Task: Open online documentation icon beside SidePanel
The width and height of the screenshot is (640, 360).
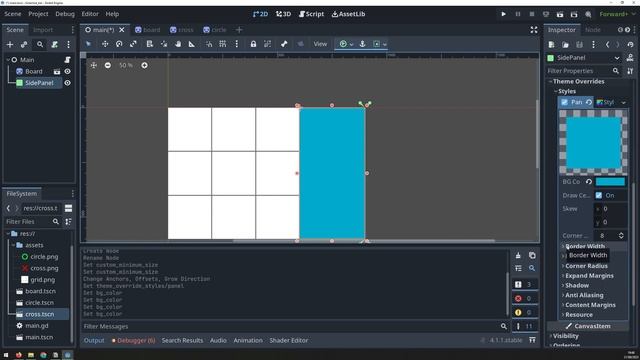Action: pyautogui.click(x=630, y=58)
